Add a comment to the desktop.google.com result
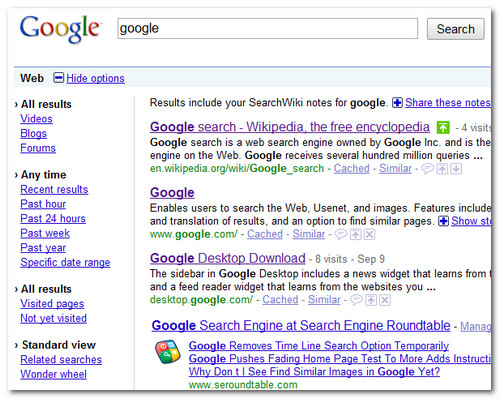 click(356, 300)
